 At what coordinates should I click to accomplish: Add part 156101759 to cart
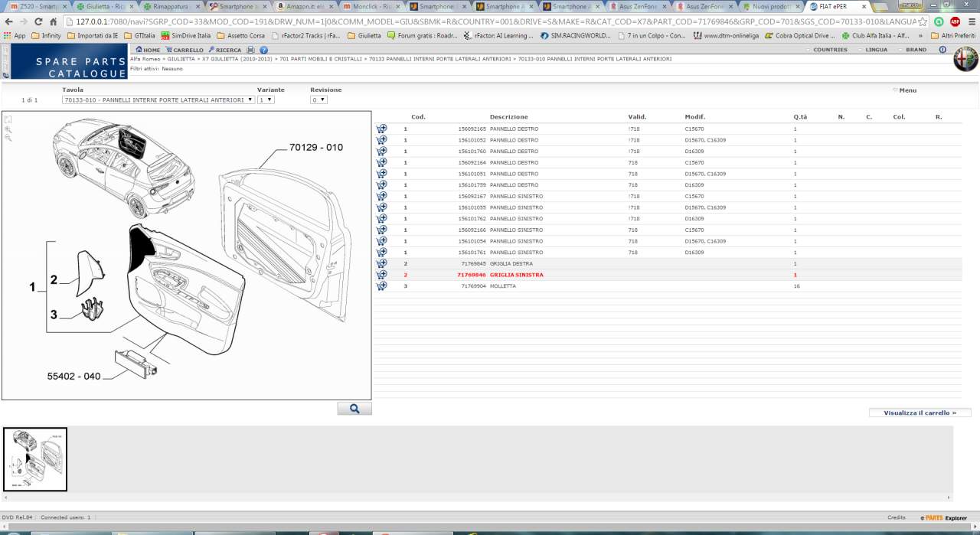click(x=381, y=184)
